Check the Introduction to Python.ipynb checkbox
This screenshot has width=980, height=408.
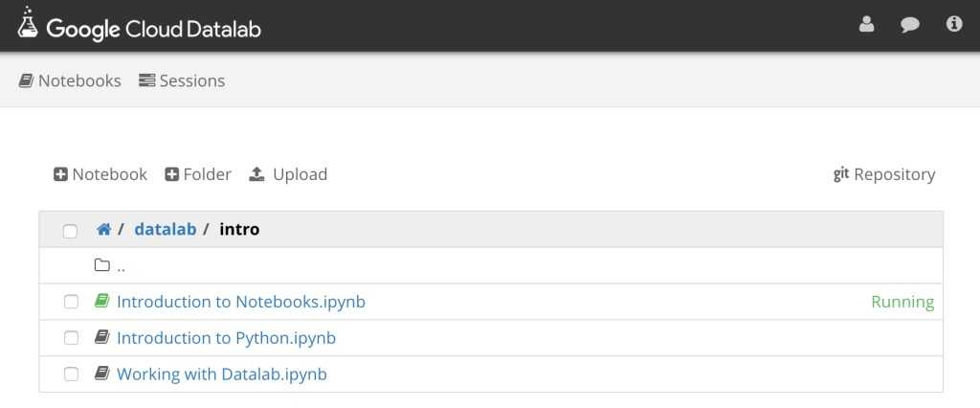pos(71,338)
